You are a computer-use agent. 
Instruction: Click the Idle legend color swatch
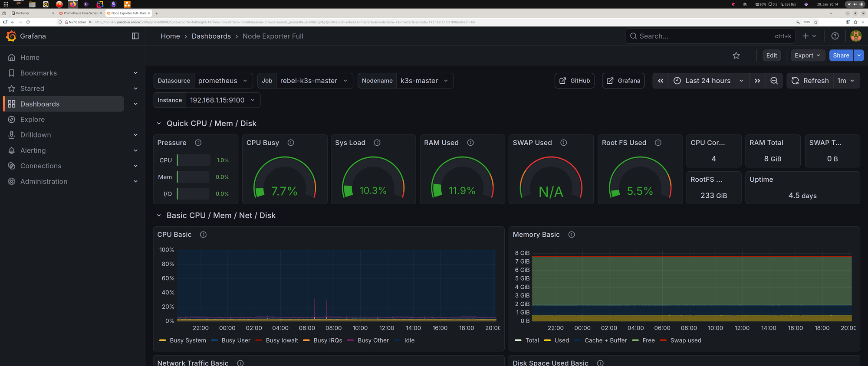tap(398, 340)
